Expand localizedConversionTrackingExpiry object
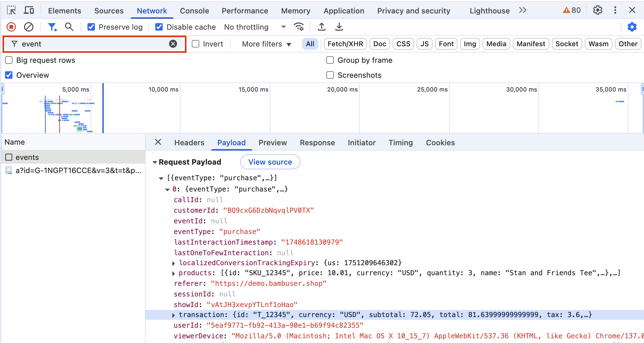The image size is (644, 343). 174,263
